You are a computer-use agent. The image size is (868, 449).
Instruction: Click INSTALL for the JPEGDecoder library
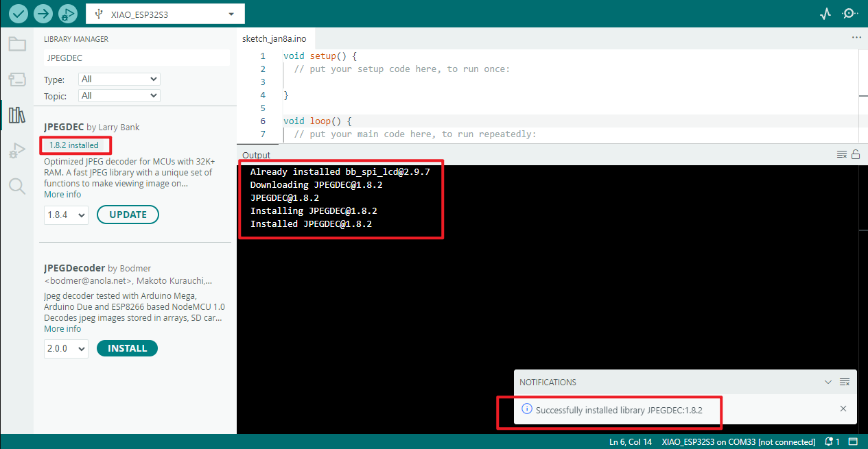127,348
